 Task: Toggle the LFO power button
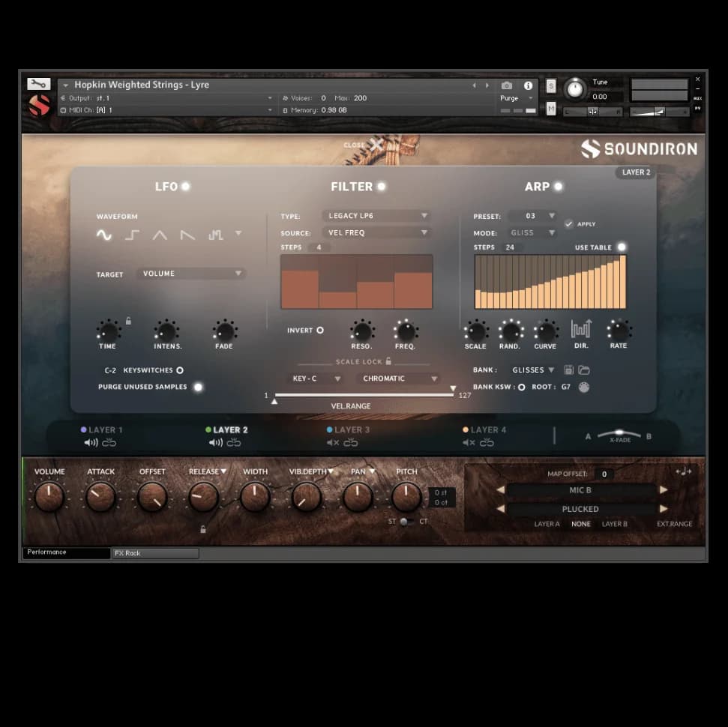click(x=185, y=187)
